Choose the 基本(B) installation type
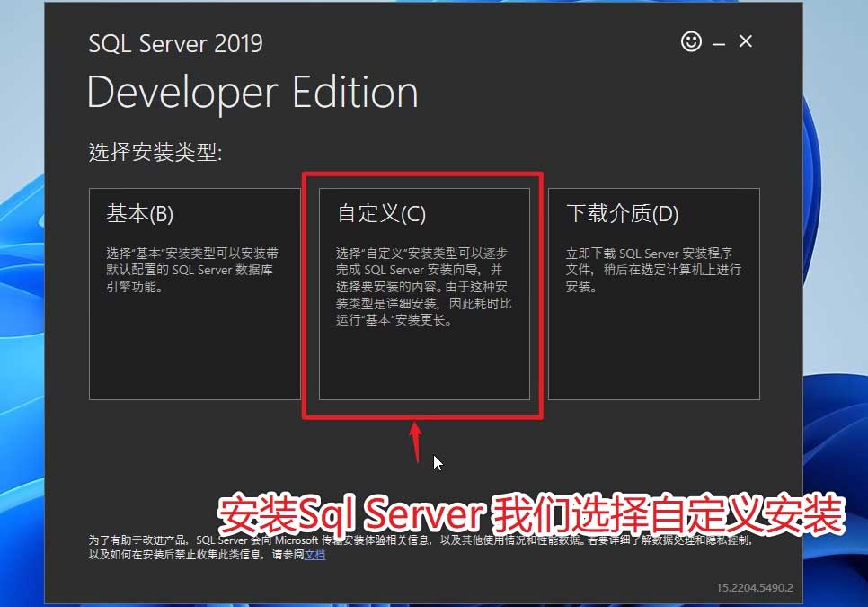Image resolution: width=868 pixels, height=607 pixels. (194, 293)
